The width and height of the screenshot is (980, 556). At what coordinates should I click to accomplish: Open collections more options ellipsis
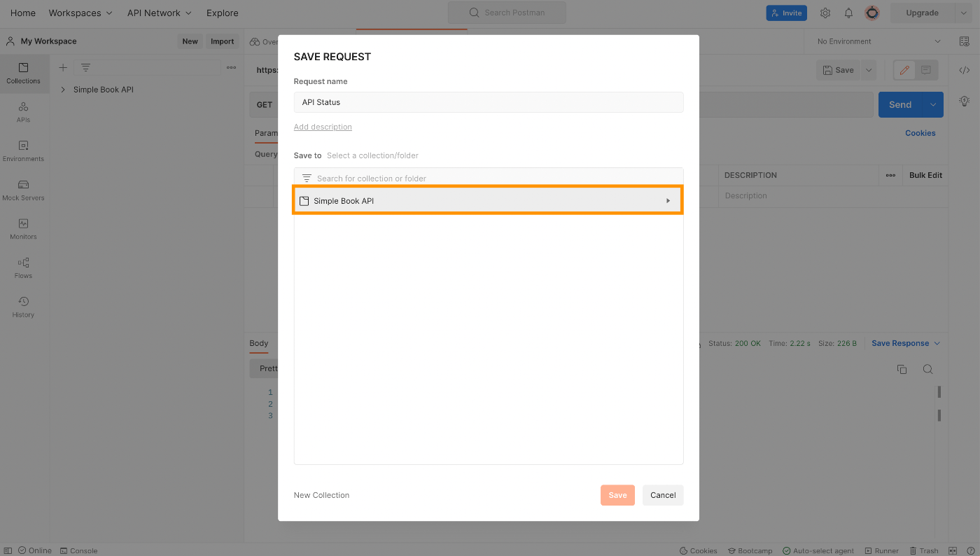232,67
